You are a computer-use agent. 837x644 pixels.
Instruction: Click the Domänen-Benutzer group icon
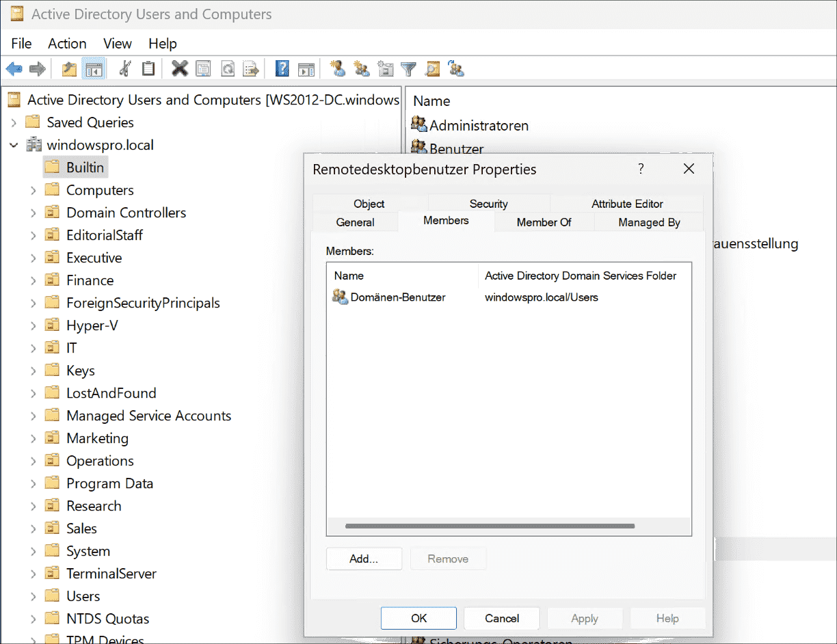click(x=340, y=297)
